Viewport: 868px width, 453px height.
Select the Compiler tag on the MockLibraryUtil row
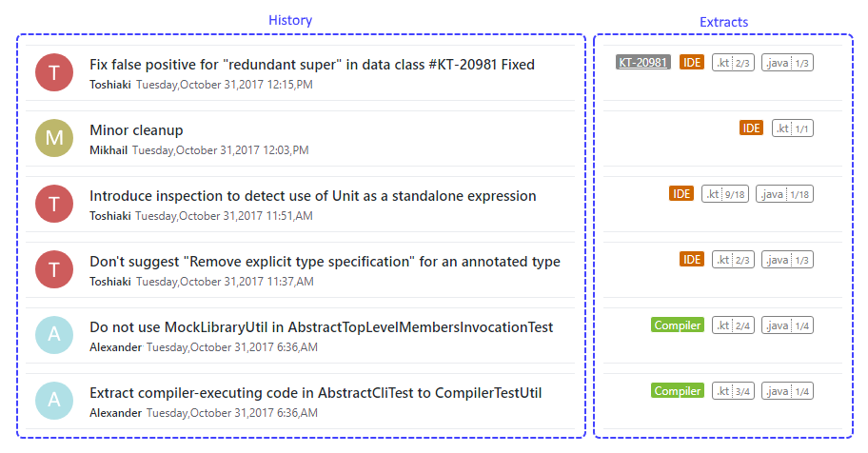click(678, 325)
